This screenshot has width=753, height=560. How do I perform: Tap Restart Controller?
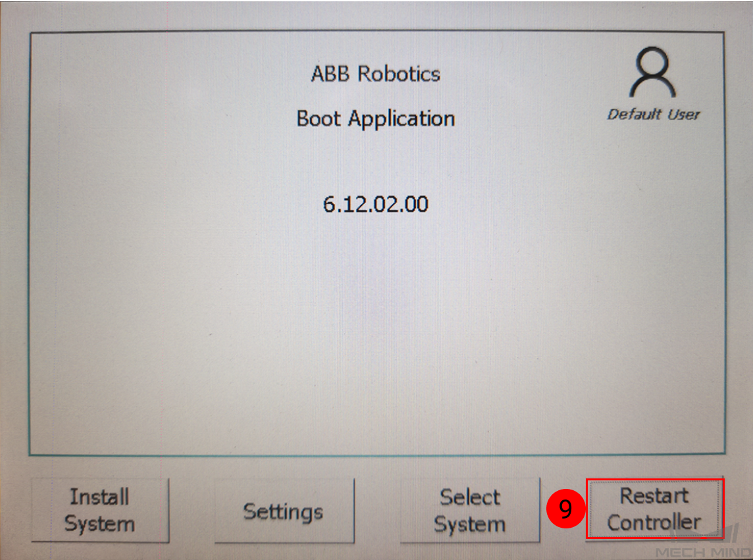654,509
